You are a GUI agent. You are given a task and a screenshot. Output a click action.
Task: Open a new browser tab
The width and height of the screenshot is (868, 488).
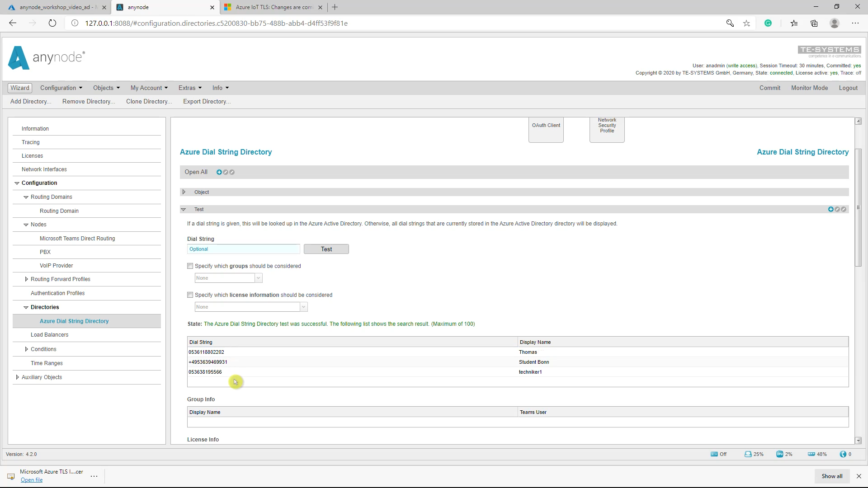pyautogui.click(x=335, y=7)
